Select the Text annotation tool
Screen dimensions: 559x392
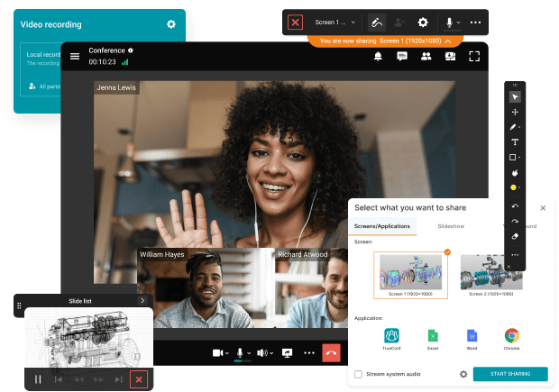point(515,142)
